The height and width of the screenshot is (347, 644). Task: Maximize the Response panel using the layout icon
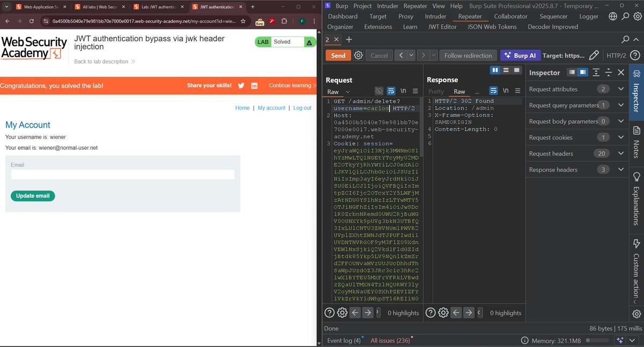coord(517,70)
